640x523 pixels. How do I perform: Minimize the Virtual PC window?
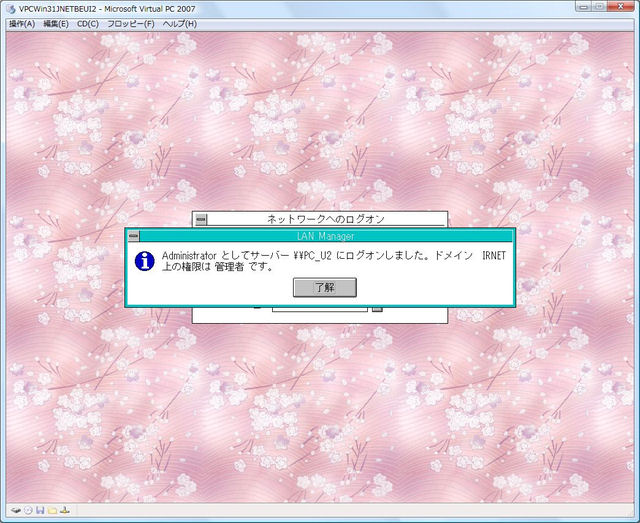tap(584, 7)
